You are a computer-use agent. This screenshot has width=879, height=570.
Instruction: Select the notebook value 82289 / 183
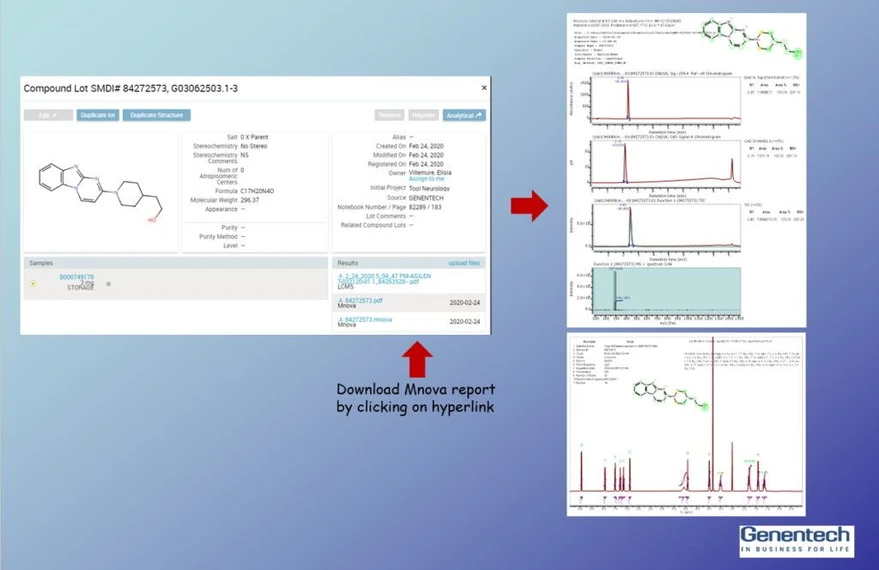click(425, 207)
